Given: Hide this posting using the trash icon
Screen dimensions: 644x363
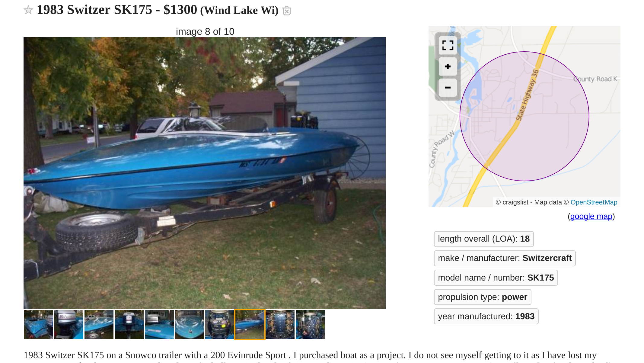Looking at the screenshot, I should [286, 11].
